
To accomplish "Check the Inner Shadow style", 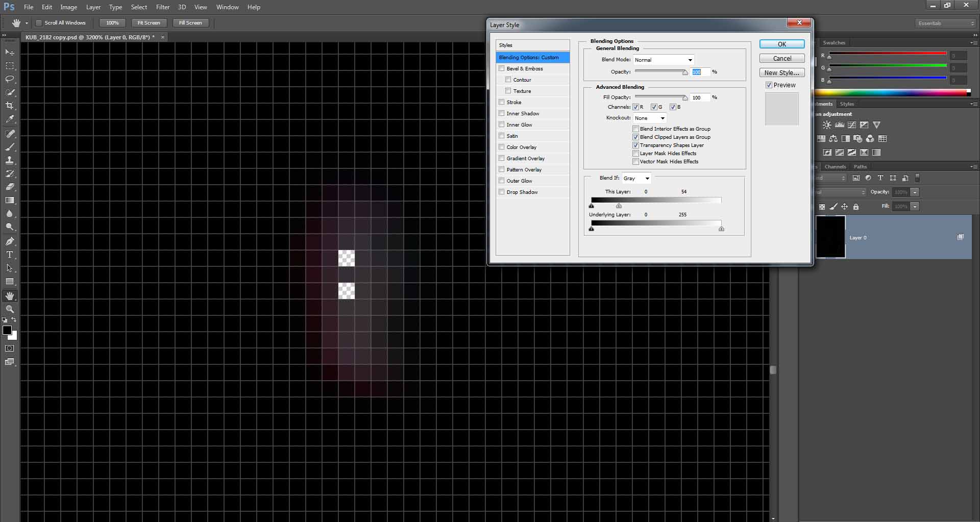I will tap(502, 113).
